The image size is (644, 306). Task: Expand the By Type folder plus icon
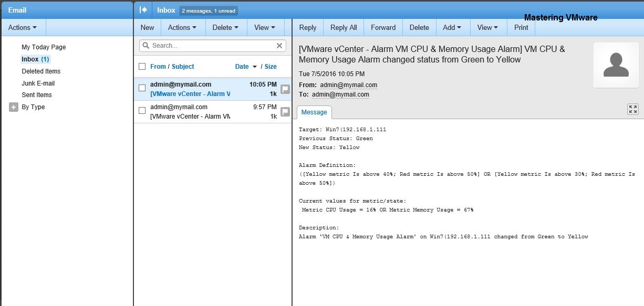(14, 107)
